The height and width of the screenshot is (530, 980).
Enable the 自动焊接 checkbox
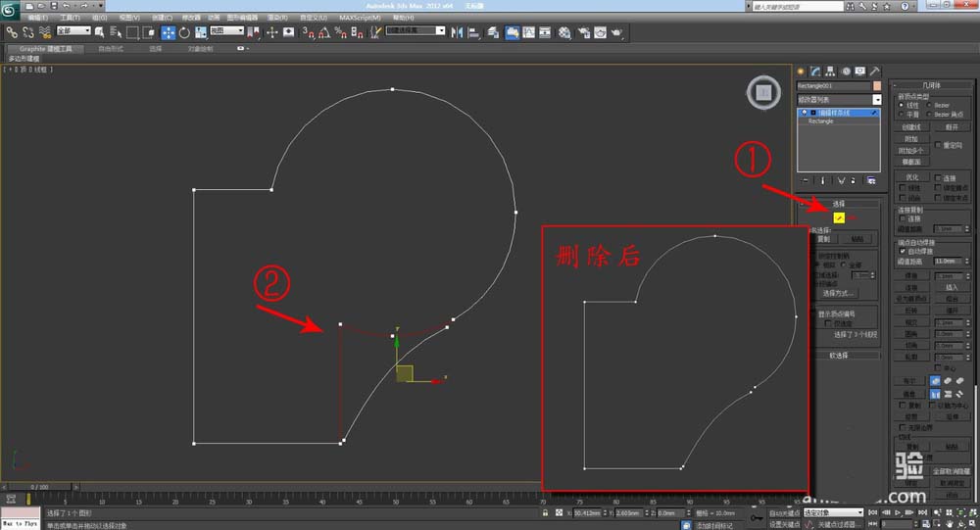[x=903, y=252]
